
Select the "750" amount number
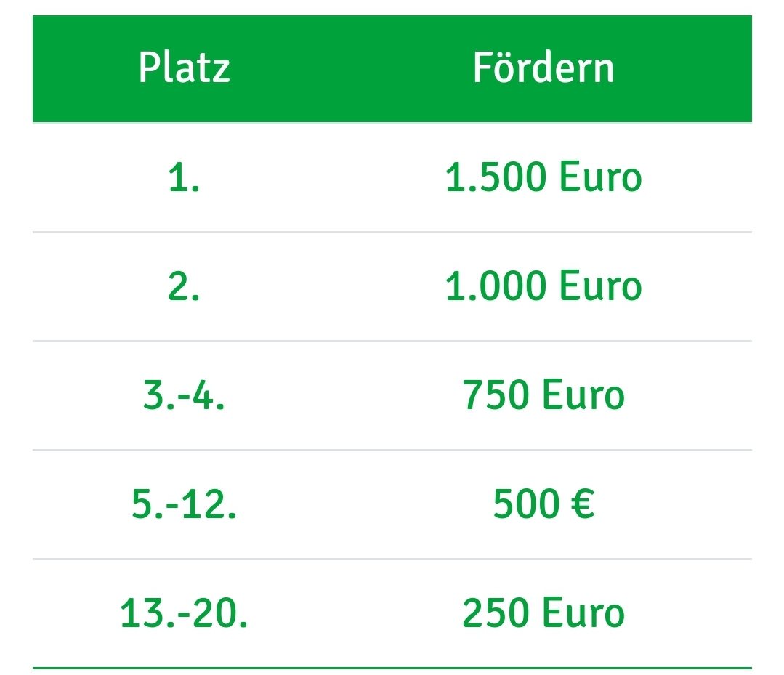[496, 396]
